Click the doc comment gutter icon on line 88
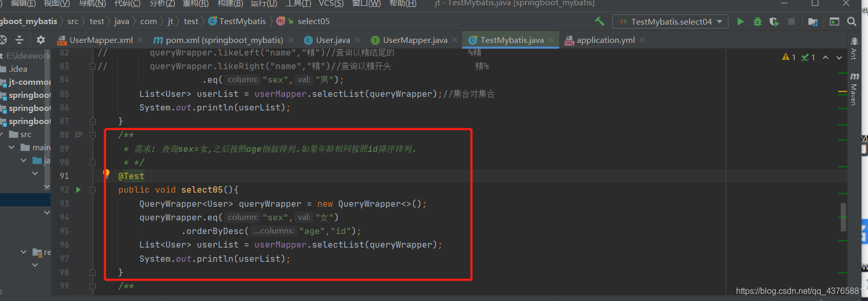 (x=79, y=135)
